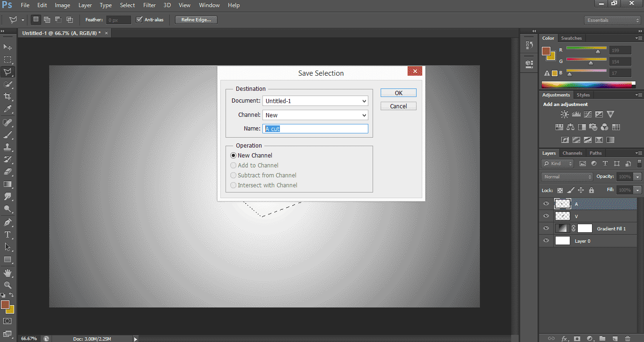
Task: Open the Document dropdown in Save Selection
Action: pyautogui.click(x=315, y=101)
